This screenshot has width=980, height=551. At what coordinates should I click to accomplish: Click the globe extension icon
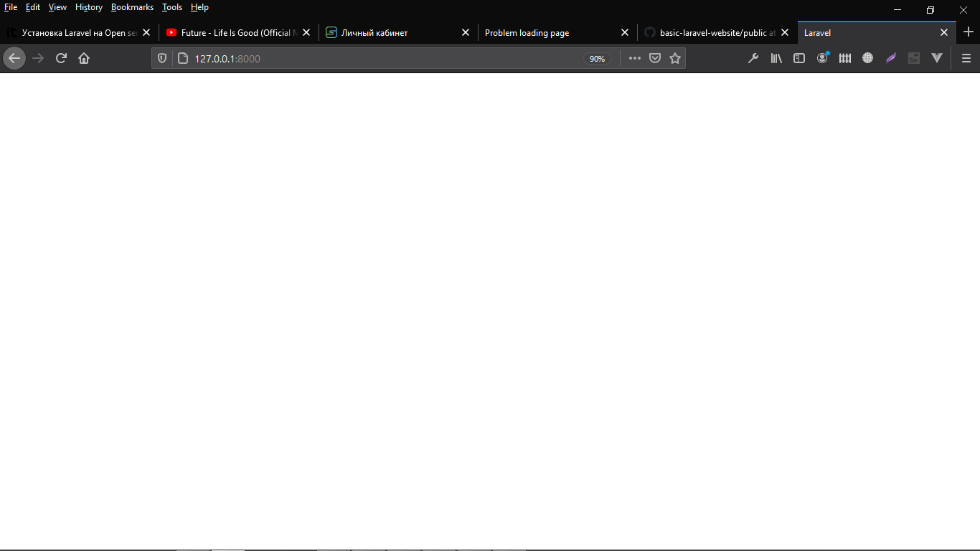(868, 58)
